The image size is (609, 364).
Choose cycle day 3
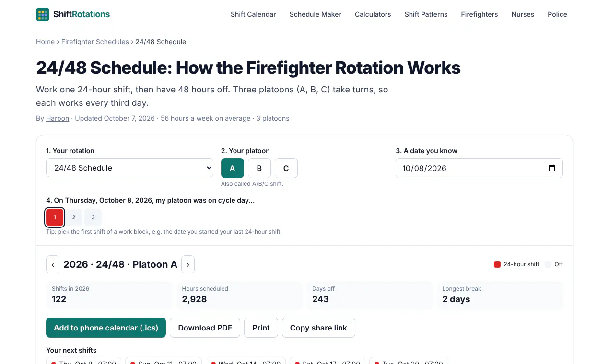click(x=93, y=217)
